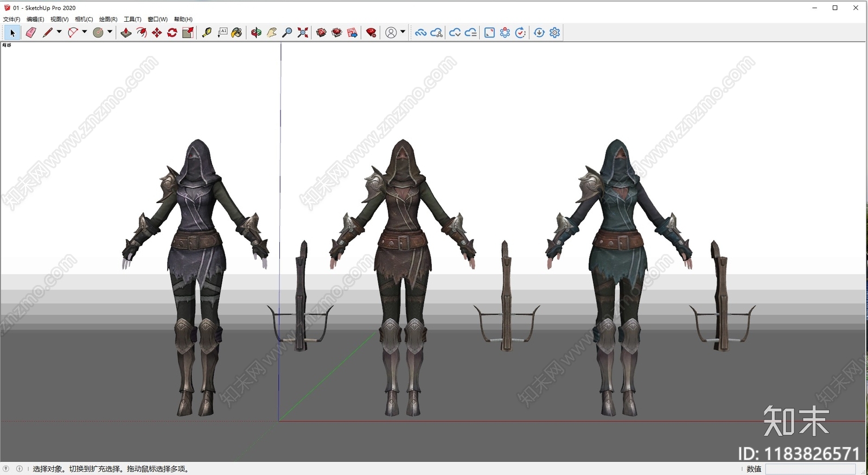Screen dimensions: 868x475
Task: Select the Move tool
Action: pyautogui.click(x=157, y=33)
